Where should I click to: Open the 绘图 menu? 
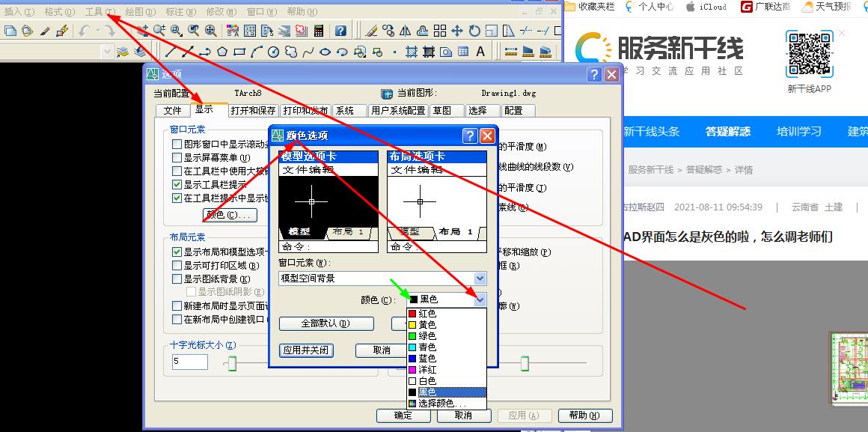[141, 12]
